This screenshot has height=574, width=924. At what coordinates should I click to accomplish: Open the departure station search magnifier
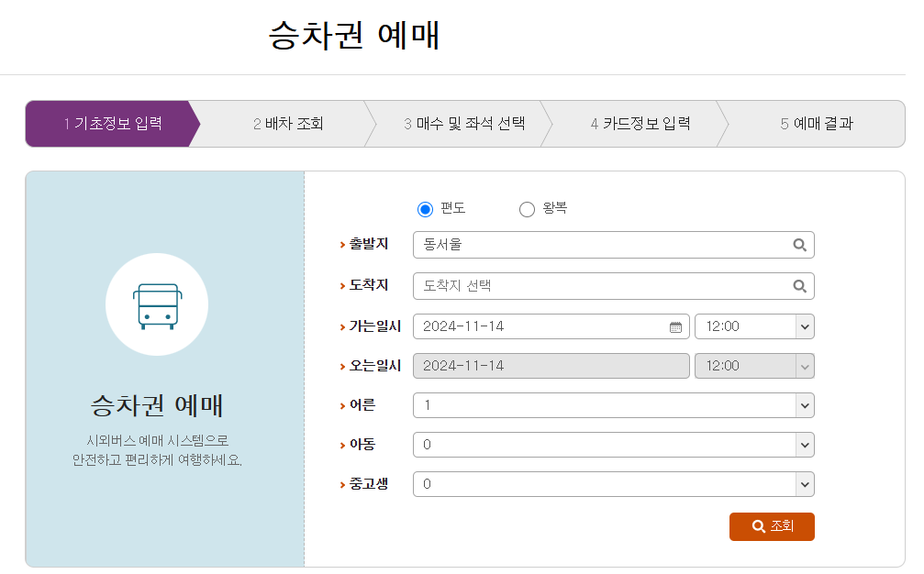tap(798, 245)
